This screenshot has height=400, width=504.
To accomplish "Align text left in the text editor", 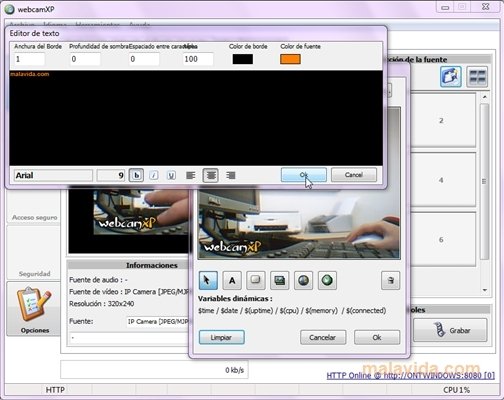I will (191, 175).
